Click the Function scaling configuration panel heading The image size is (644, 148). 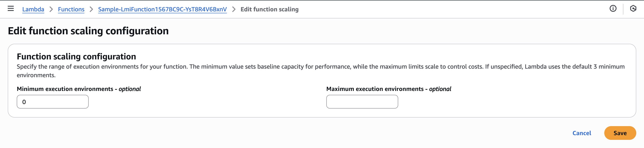coord(76,56)
